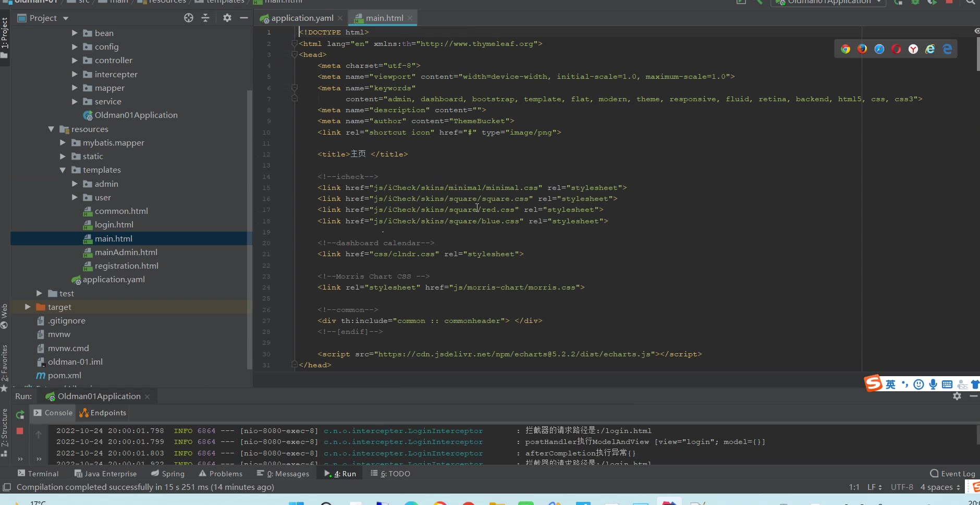
Task: Hide the Project tool window
Action: (243, 18)
